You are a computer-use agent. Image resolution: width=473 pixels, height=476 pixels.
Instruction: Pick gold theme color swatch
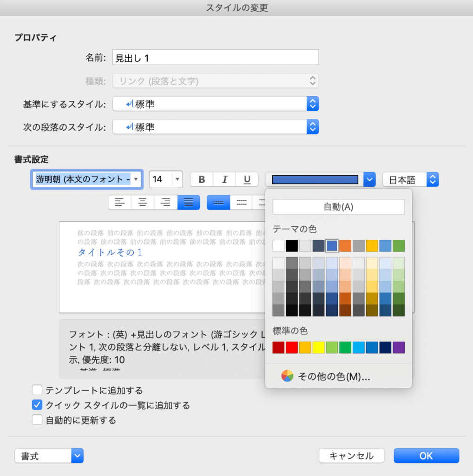(372, 245)
